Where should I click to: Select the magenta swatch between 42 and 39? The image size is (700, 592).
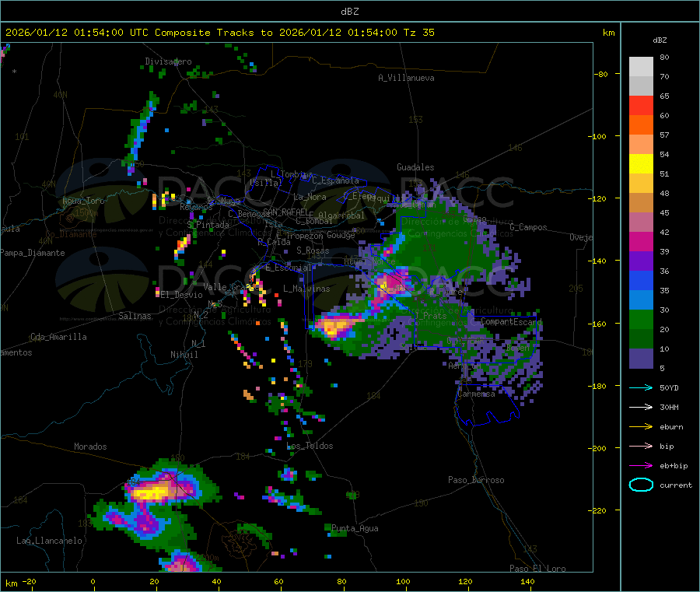coord(641,241)
